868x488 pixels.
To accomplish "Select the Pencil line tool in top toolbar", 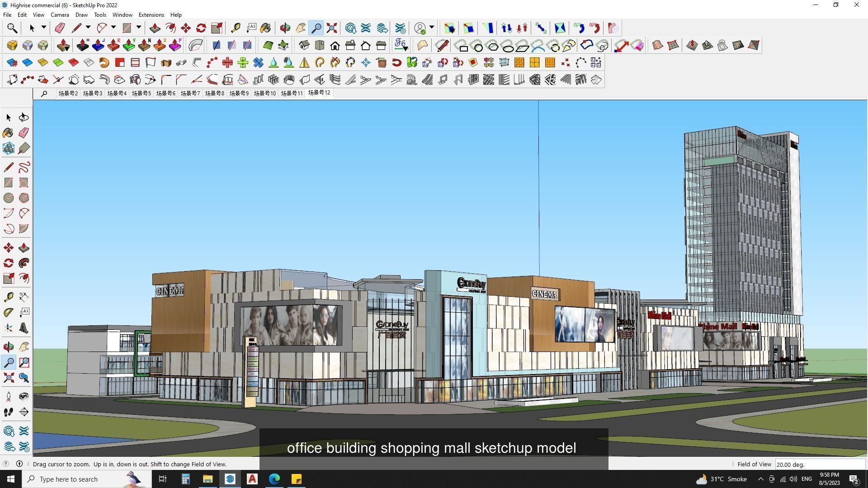I will [x=76, y=28].
